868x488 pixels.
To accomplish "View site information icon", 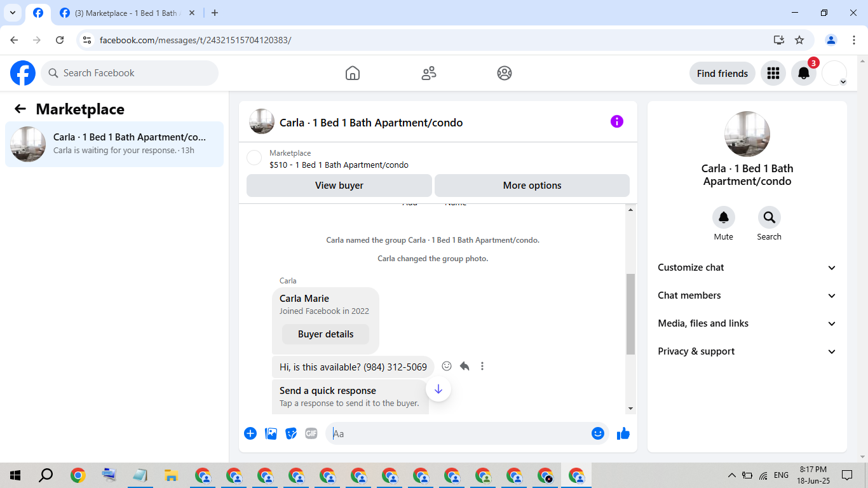I will coord(88,40).
